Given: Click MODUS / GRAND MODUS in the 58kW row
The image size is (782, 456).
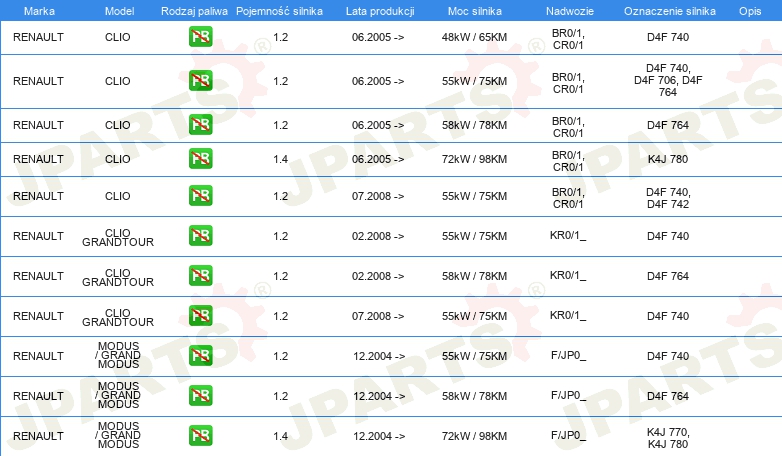Looking at the screenshot, I should pyautogui.click(x=118, y=395).
